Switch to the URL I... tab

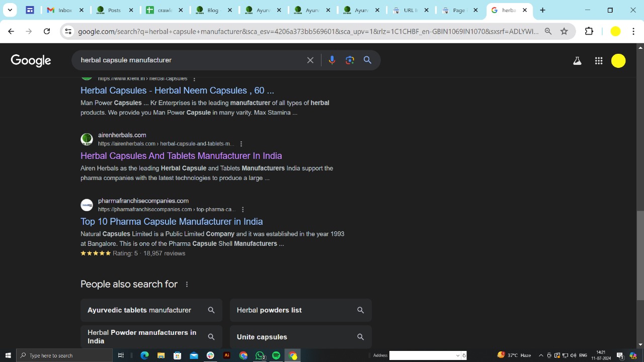(411, 10)
